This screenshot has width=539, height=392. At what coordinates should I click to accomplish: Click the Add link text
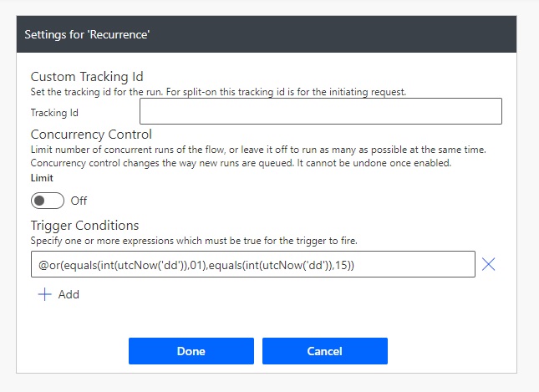coord(69,294)
